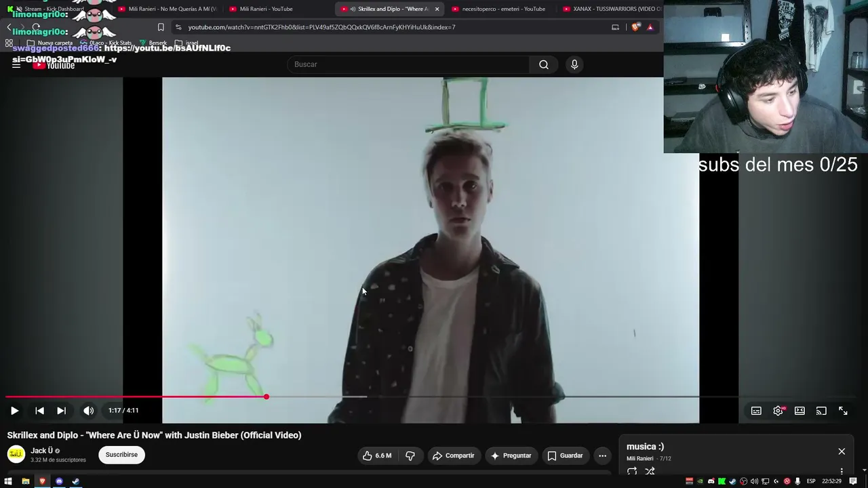Change the ESP input language
Viewport: 868px width, 488px height.
811,481
